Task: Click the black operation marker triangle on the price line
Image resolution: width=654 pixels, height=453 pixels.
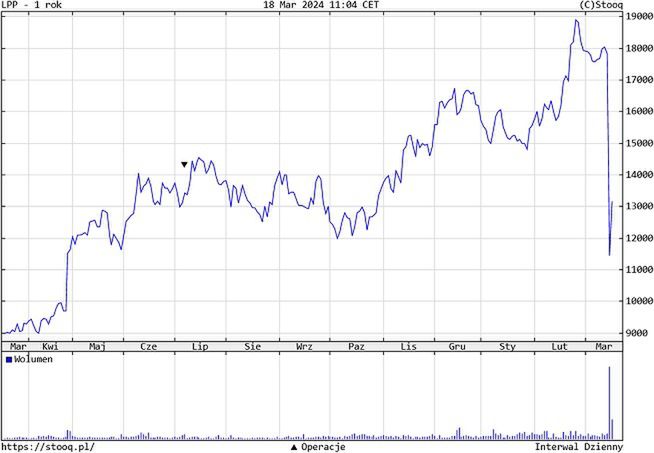Action: (184, 165)
